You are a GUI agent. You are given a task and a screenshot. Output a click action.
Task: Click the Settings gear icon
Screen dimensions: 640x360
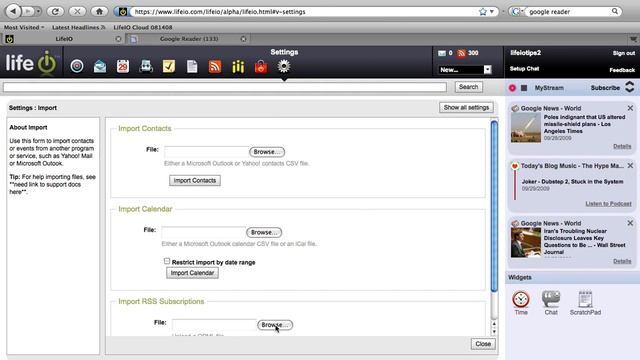click(284, 66)
